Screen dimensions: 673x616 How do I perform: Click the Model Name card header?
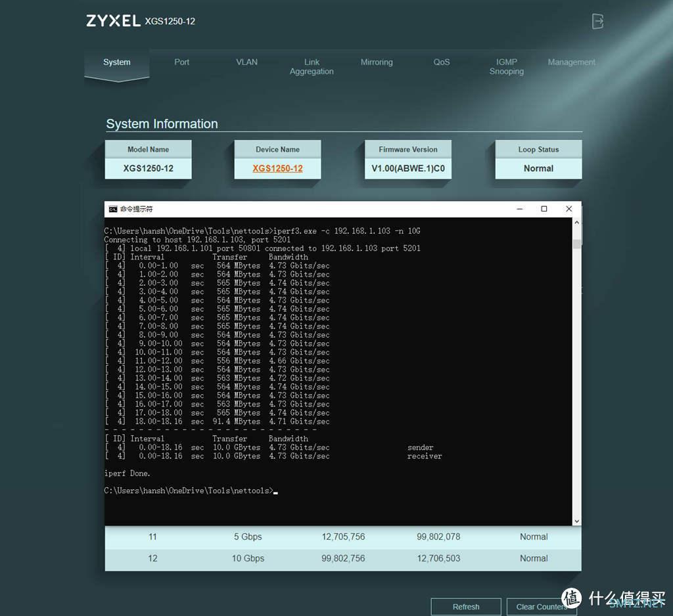tap(148, 149)
